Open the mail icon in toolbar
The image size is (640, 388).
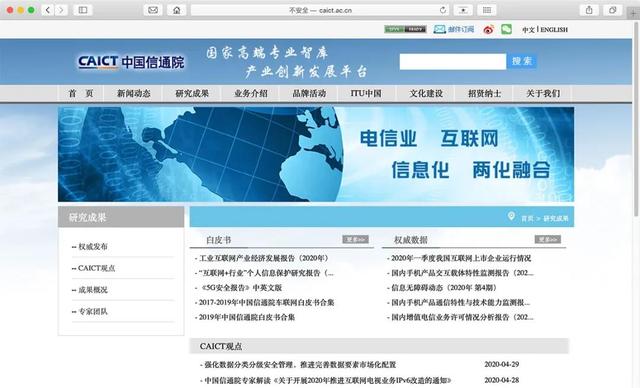click(x=153, y=10)
